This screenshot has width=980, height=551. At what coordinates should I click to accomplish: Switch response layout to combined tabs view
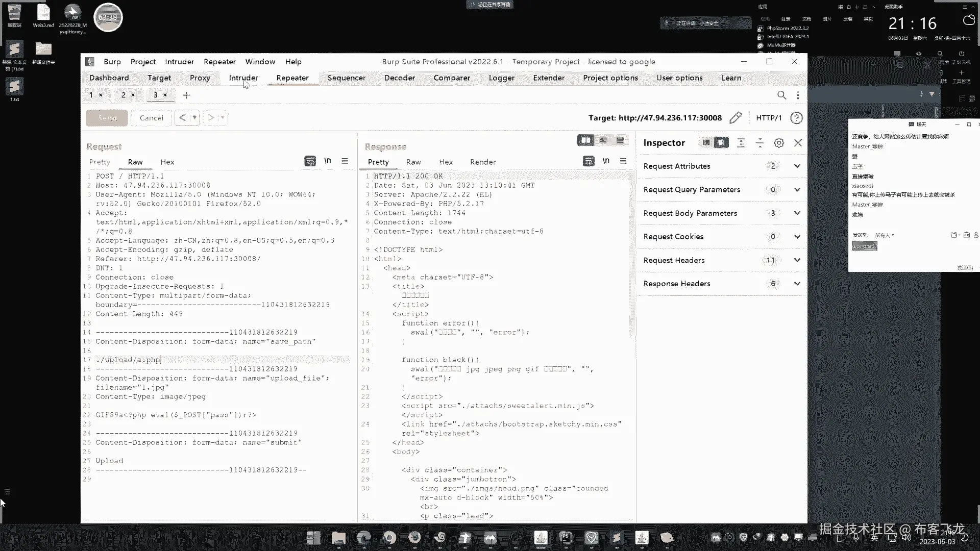(x=620, y=140)
